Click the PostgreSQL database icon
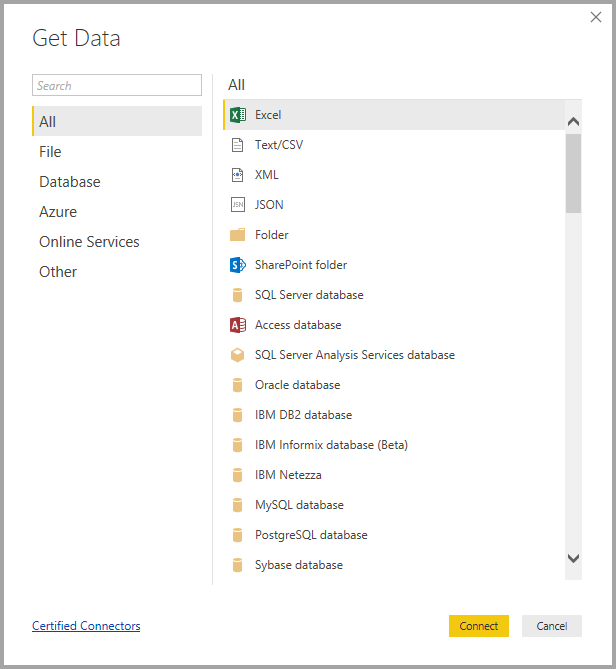Image resolution: width=616 pixels, height=669 pixels. click(x=238, y=535)
